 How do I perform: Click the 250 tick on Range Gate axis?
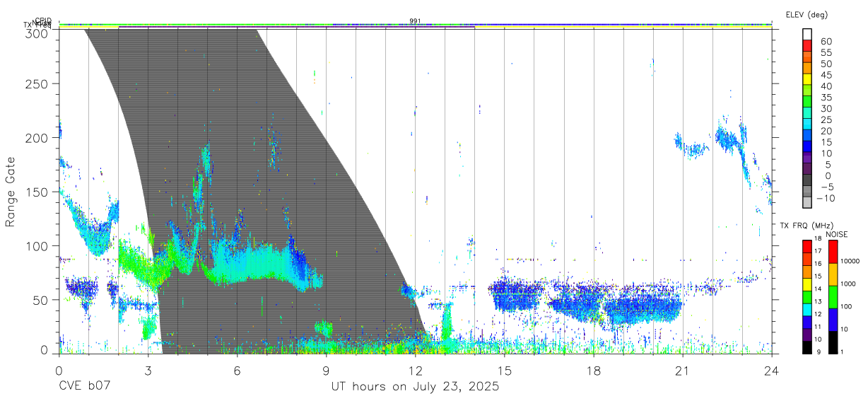37,83
